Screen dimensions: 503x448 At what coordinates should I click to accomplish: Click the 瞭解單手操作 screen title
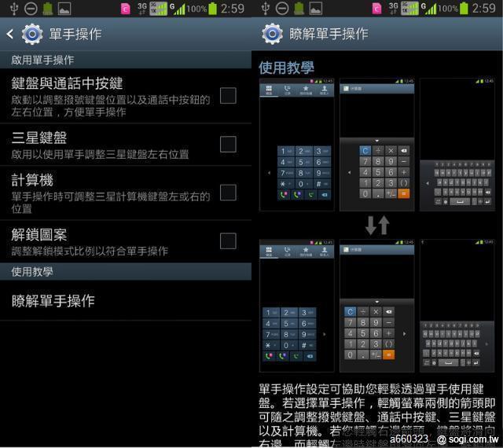click(329, 34)
